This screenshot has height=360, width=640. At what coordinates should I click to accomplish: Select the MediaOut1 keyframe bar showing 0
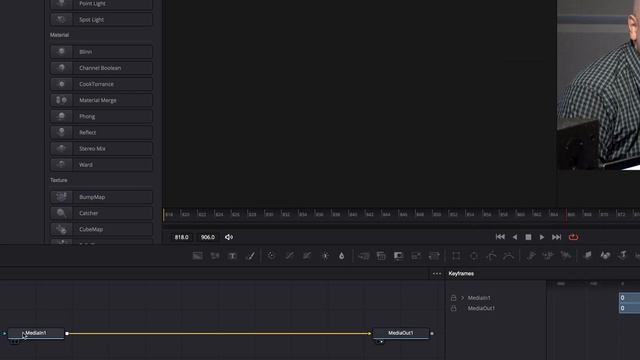629,308
